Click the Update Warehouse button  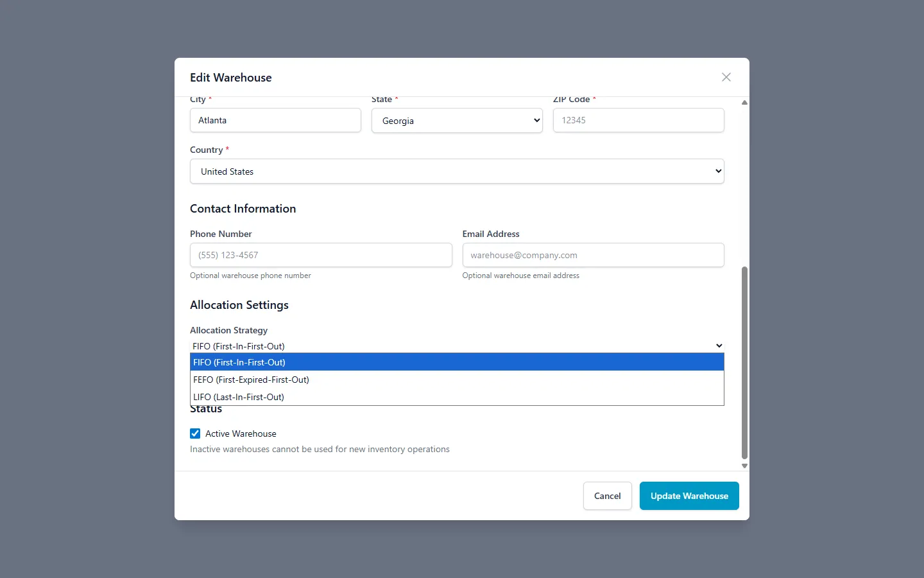(x=689, y=496)
